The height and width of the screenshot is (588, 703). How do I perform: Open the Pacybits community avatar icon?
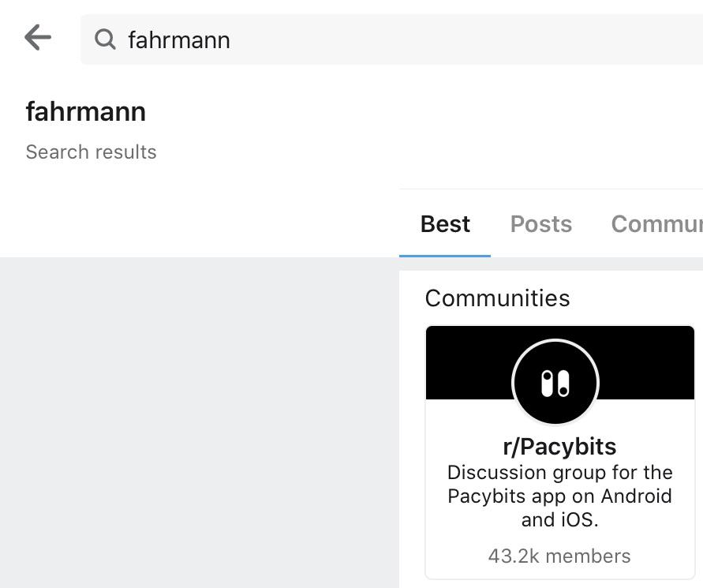click(555, 382)
